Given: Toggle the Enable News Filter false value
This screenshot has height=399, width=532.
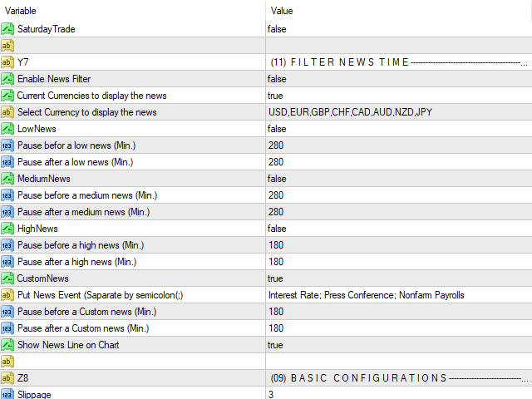Looking at the screenshot, I should tap(399, 79).
